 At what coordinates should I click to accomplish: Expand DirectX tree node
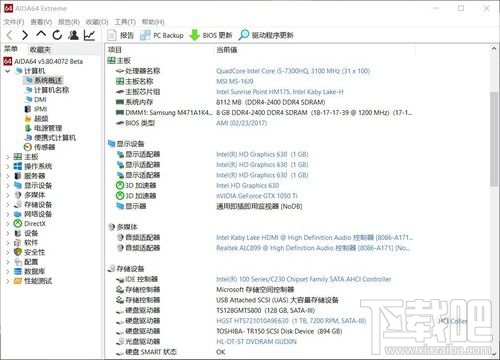coord(8,224)
